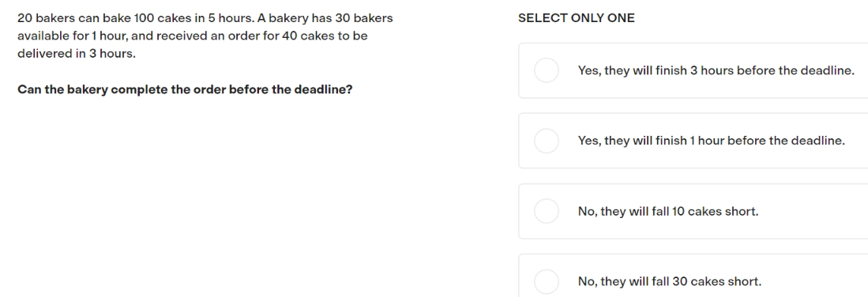Click the 'SELECT ONLY ONE' heading
The width and height of the screenshot is (868, 297).
click(577, 18)
